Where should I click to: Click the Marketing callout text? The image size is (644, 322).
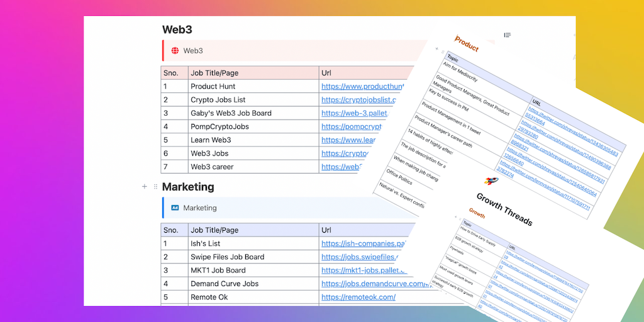(199, 208)
